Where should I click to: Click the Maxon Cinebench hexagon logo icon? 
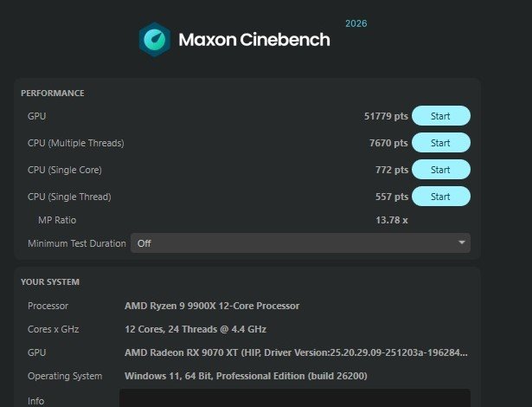pyautogui.click(x=154, y=40)
